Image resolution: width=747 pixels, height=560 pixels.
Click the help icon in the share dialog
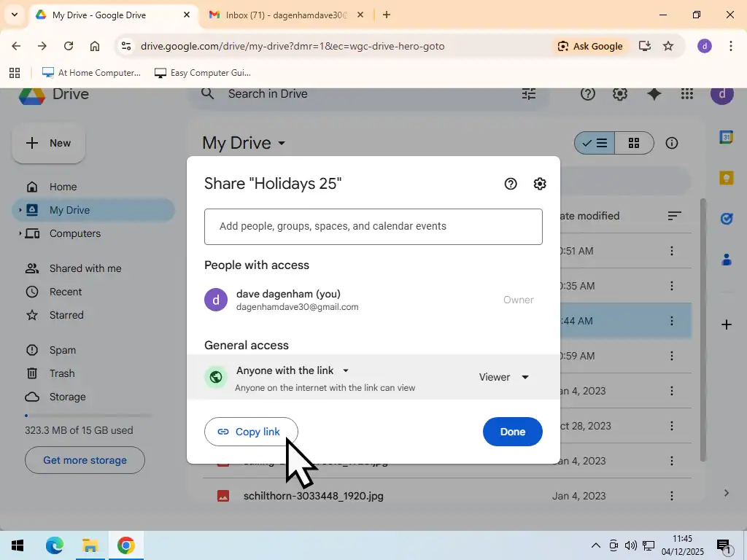coord(510,183)
